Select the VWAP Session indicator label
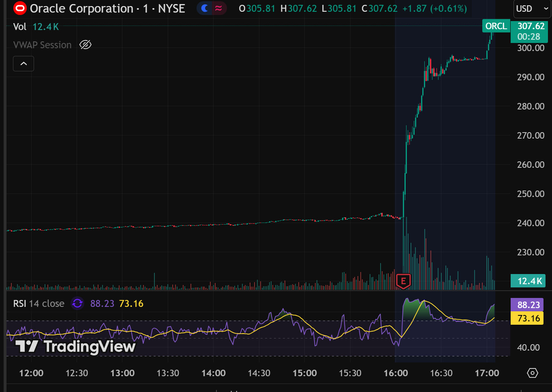The height and width of the screenshot is (392, 552). [x=42, y=45]
